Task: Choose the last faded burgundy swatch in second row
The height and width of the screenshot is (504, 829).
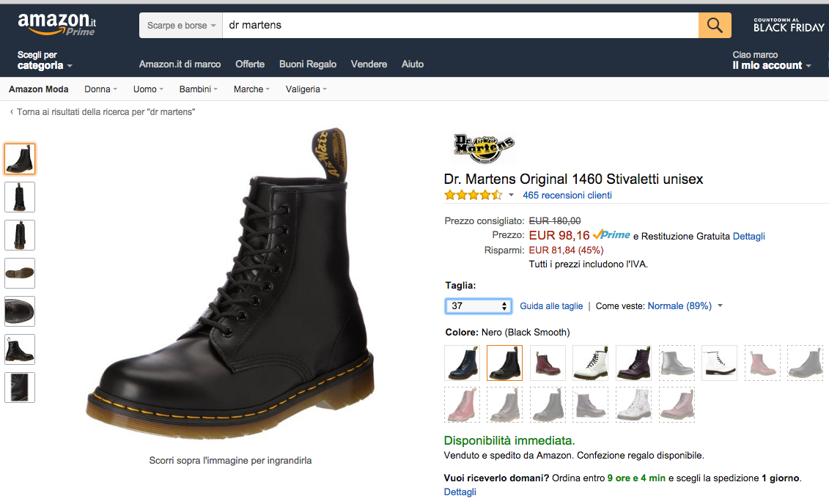Action: pos(677,405)
